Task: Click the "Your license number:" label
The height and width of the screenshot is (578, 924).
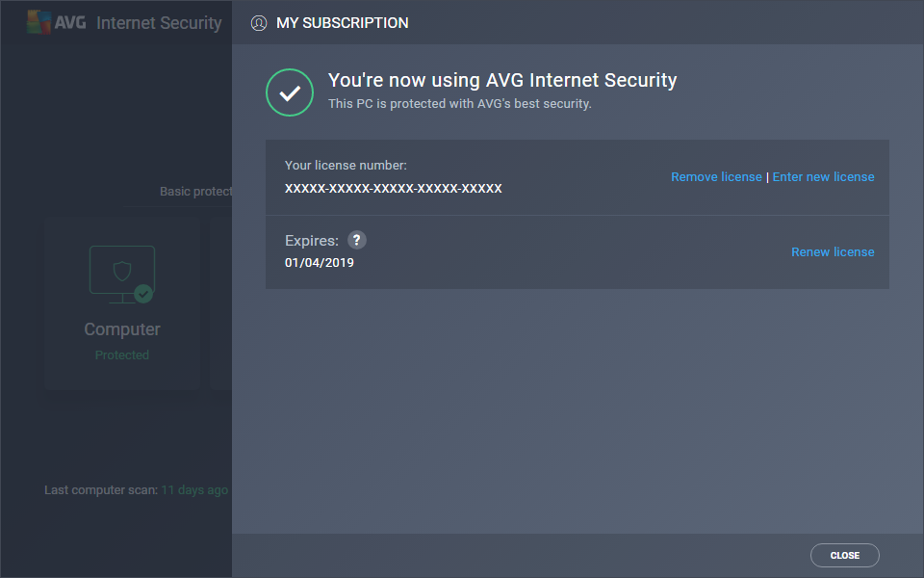Action: 346,165
